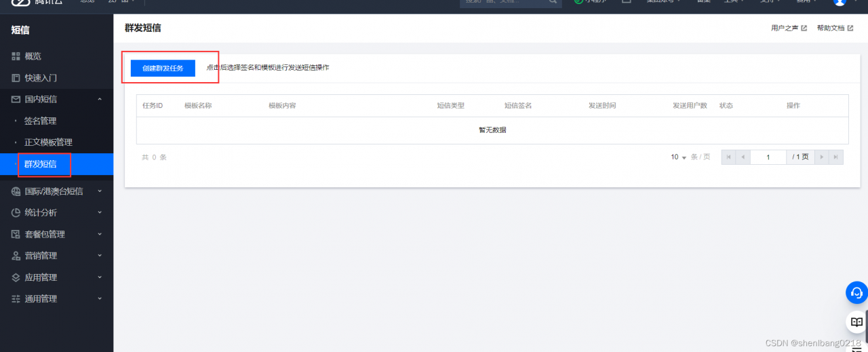Screen dimensions: 868x352
Task: Select 群发短信 submenu item
Action: tap(56, 164)
